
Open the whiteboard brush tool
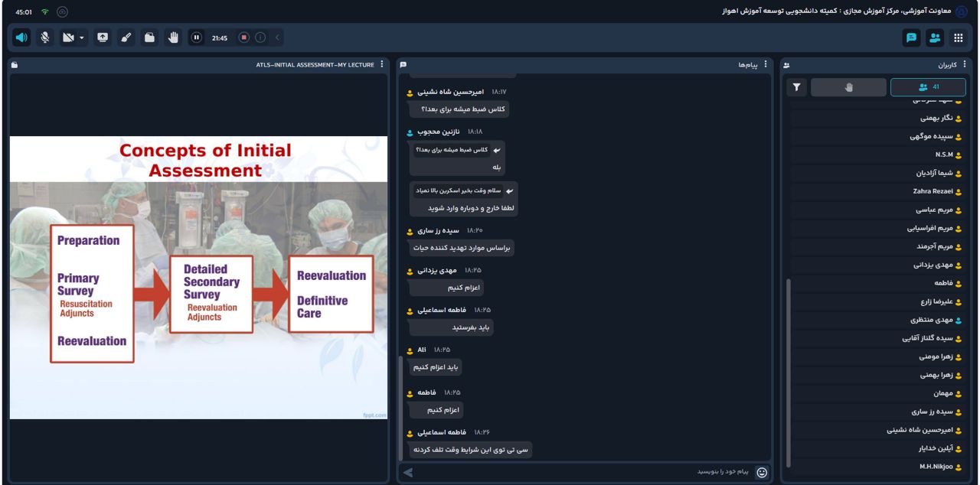[x=126, y=37]
